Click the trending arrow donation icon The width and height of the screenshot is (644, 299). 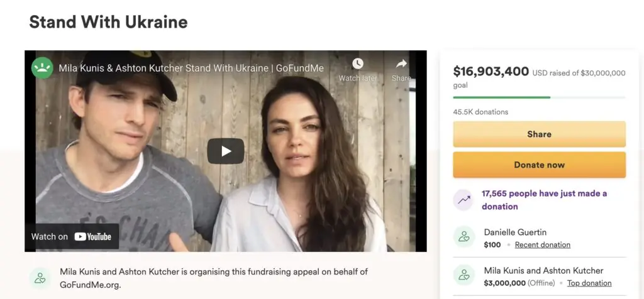click(x=463, y=200)
